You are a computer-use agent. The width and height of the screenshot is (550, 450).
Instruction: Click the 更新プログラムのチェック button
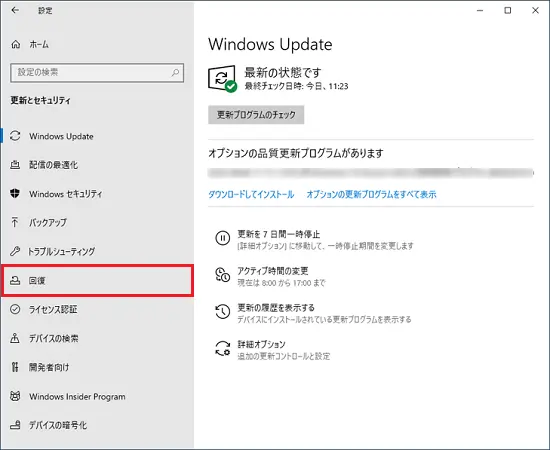256,115
